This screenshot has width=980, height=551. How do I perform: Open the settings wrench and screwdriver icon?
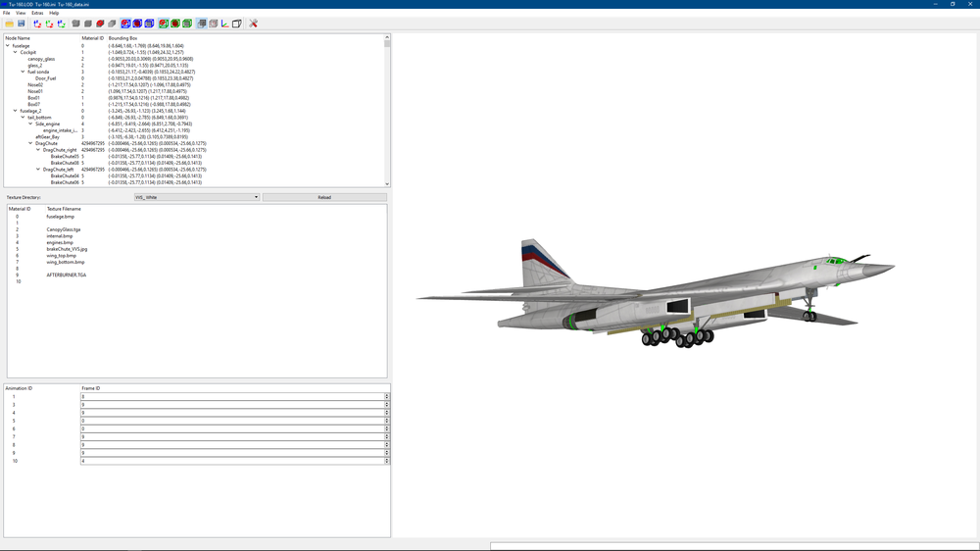[x=253, y=24]
